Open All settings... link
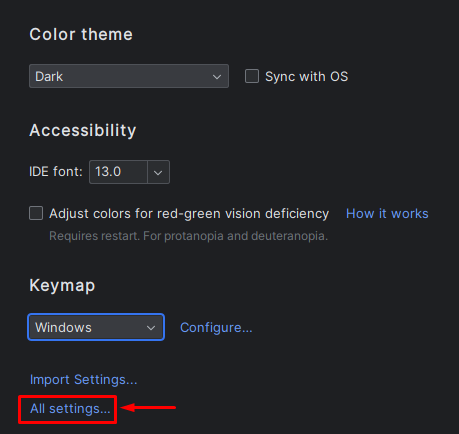 point(70,409)
